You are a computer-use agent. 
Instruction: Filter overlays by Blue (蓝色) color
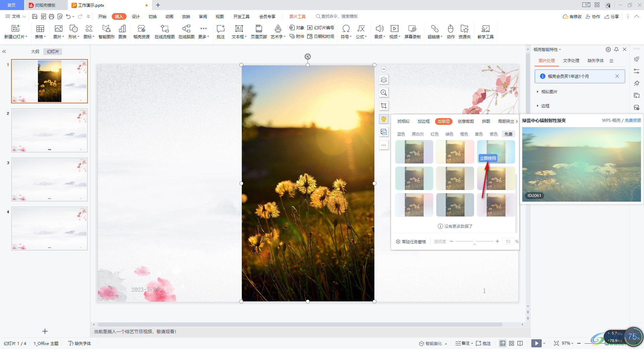point(401,134)
